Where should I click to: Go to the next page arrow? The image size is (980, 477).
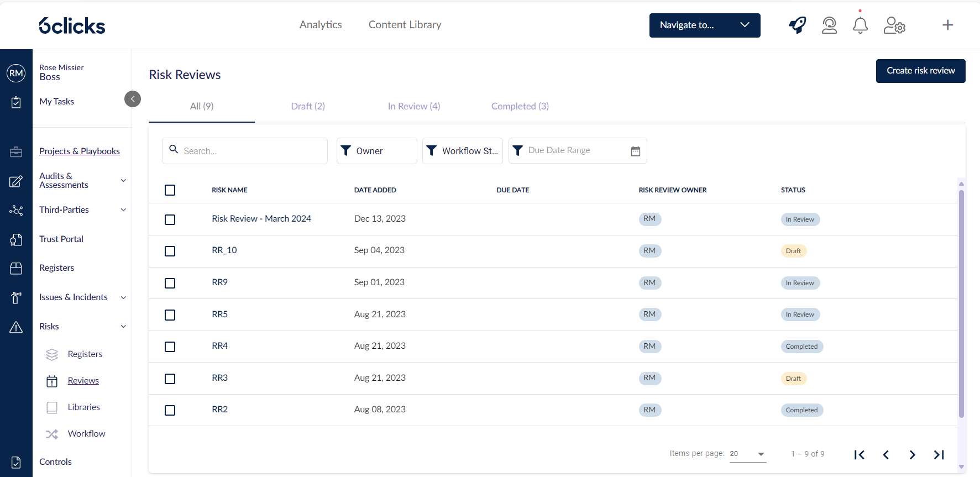912,454
